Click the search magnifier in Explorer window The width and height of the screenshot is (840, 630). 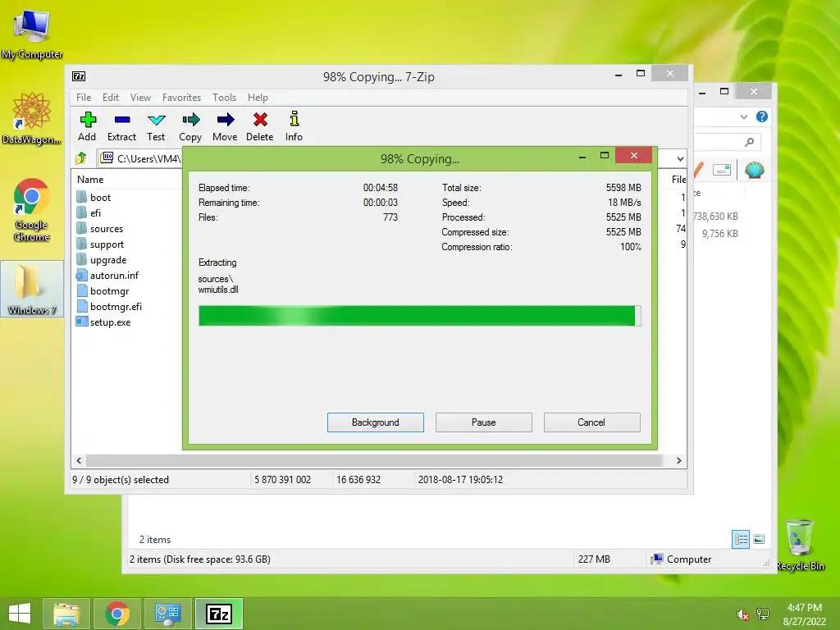tap(749, 141)
